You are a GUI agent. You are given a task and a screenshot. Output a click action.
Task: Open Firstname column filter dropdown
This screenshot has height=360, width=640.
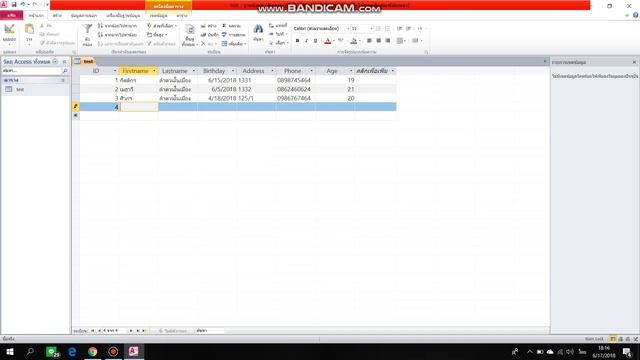154,71
